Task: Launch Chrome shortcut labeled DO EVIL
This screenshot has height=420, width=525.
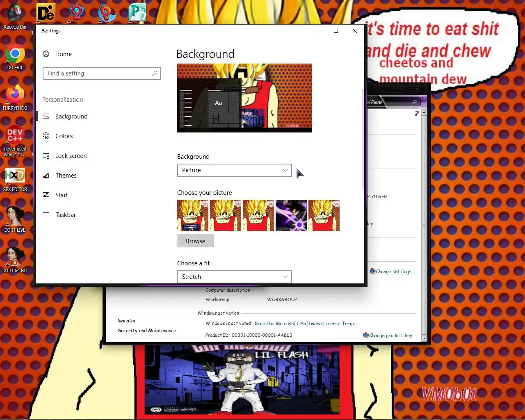Action: [15, 57]
